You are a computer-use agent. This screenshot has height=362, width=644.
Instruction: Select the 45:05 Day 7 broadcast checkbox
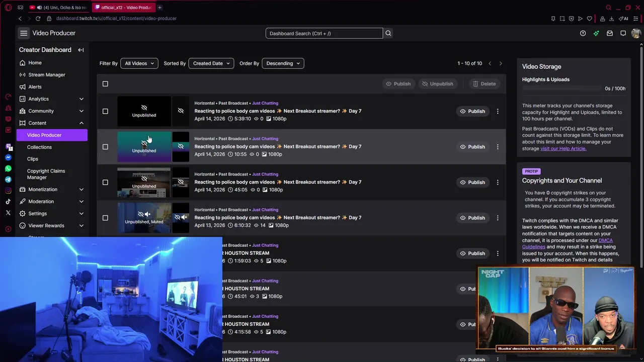pos(105,182)
